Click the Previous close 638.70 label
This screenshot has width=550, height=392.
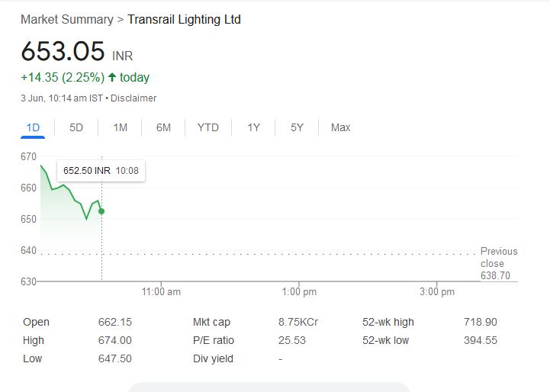(498, 263)
